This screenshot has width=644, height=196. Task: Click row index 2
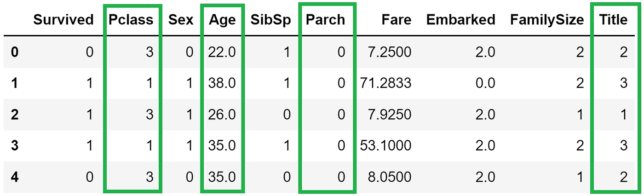pyautogui.click(x=15, y=114)
